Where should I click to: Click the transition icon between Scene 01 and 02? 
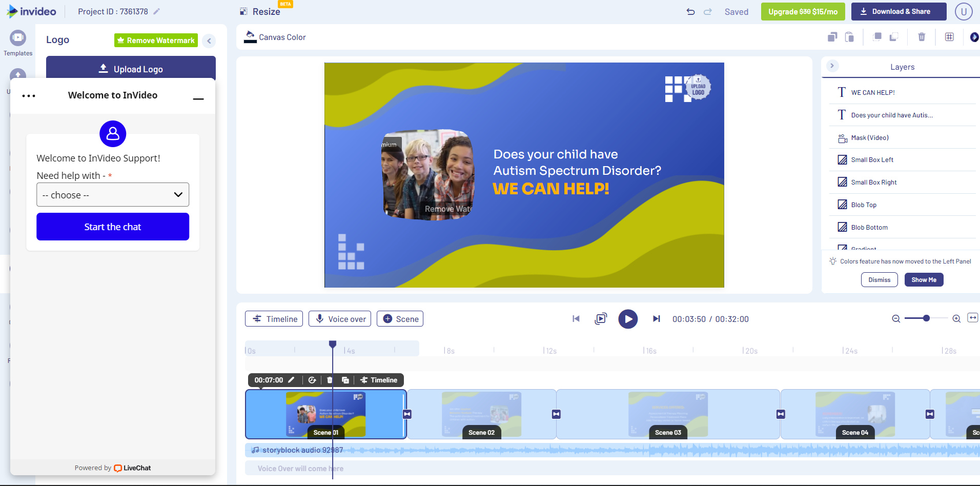coord(407,414)
